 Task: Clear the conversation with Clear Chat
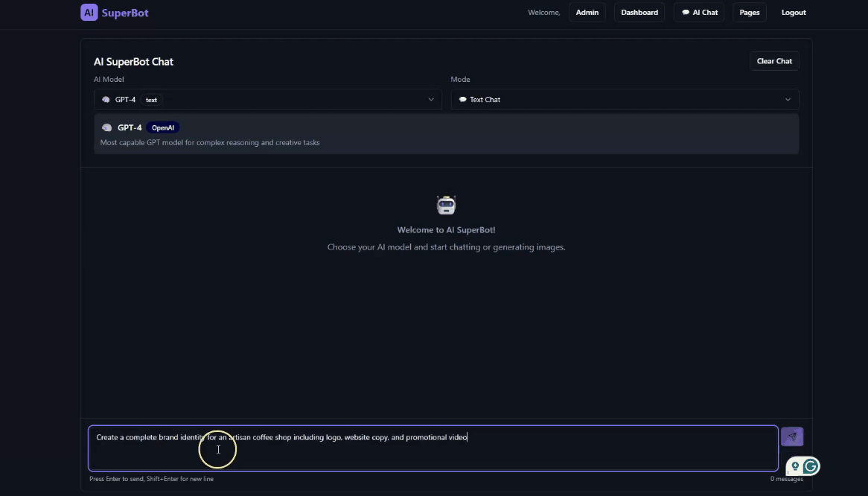click(774, 61)
